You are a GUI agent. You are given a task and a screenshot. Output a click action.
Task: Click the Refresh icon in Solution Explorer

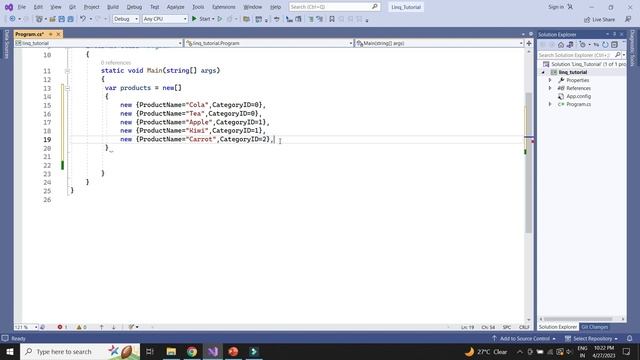[x=605, y=45]
